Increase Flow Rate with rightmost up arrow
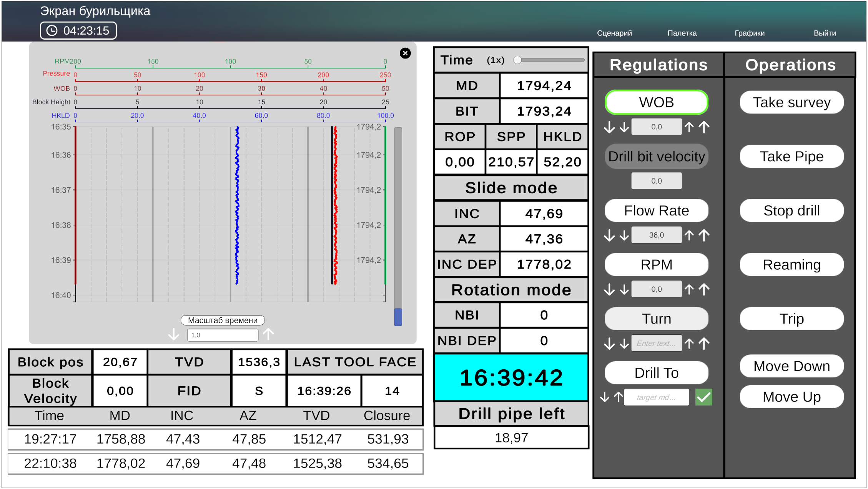The width and height of the screenshot is (868, 489). (704, 235)
